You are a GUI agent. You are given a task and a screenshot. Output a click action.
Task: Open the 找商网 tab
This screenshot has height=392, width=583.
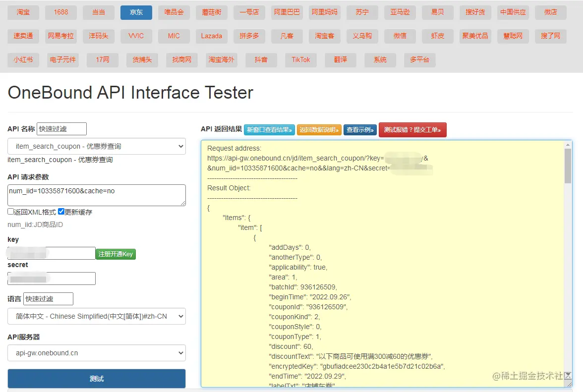182,60
